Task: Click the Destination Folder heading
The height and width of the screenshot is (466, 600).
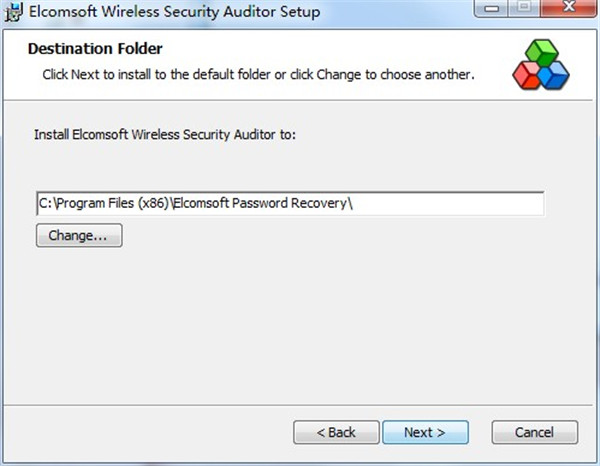Action: [95, 49]
